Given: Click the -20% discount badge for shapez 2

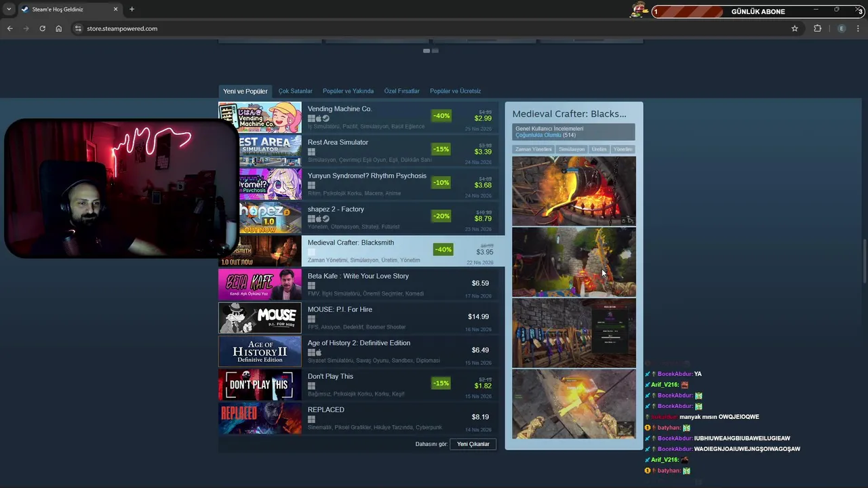Looking at the screenshot, I should tap(441, 216).
